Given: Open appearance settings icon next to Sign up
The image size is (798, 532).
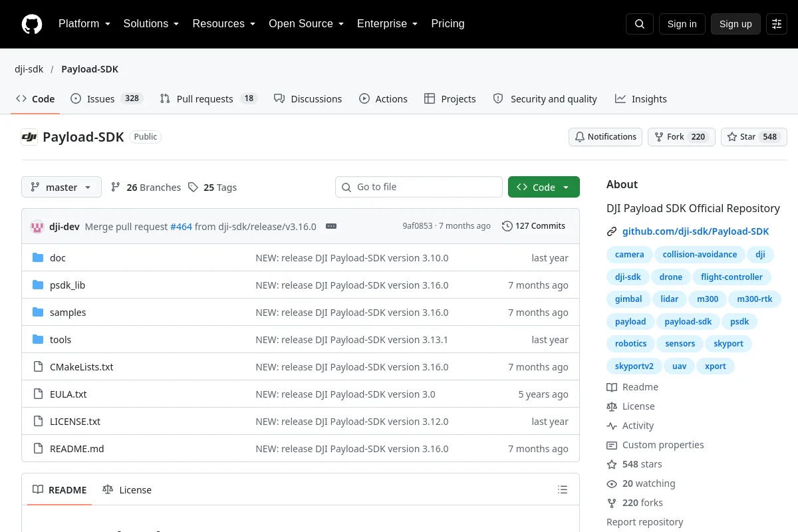Looking at the screenshot, I should click(777, 24).
